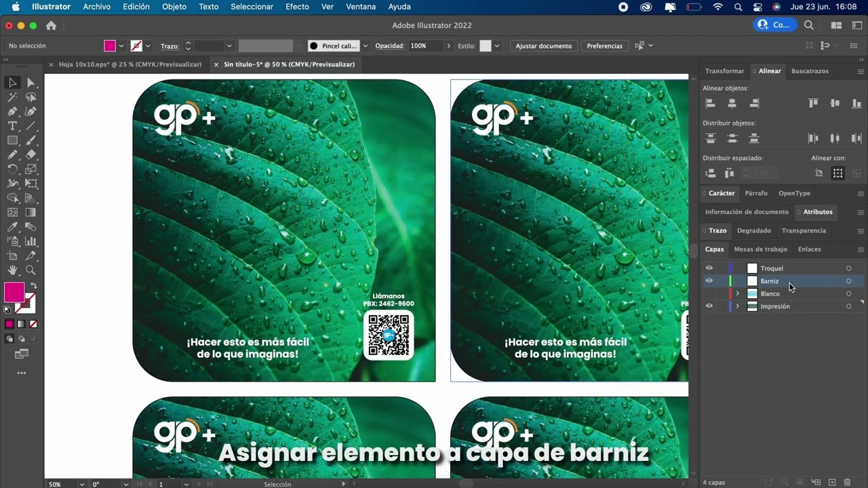
Task: Click Ajustar documento button
Action: pos(544,46)
